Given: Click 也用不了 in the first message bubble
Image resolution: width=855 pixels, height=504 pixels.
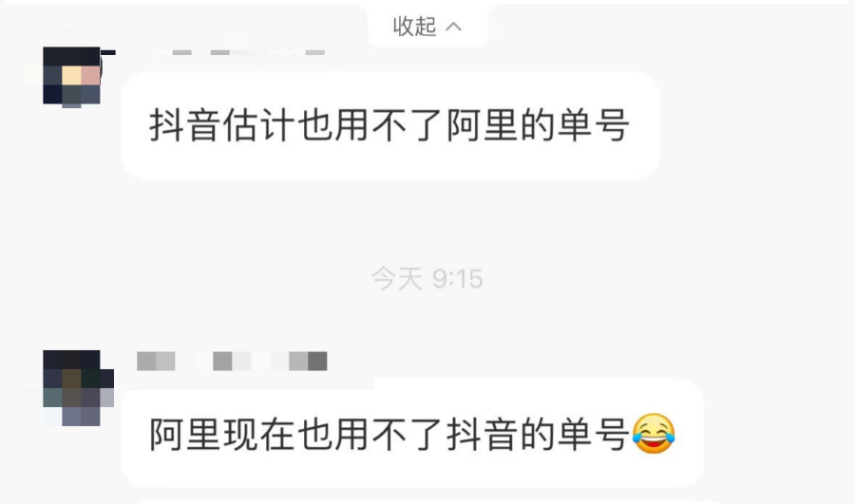Looking at the screenshot, I should pyautogui.click(x=370, y=125).
